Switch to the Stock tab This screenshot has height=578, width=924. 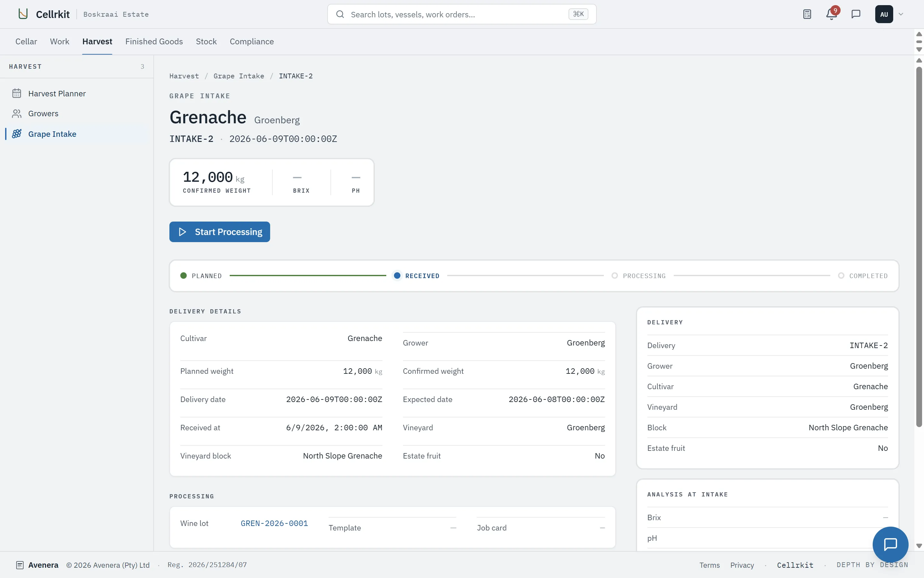(x=206, y=41)
